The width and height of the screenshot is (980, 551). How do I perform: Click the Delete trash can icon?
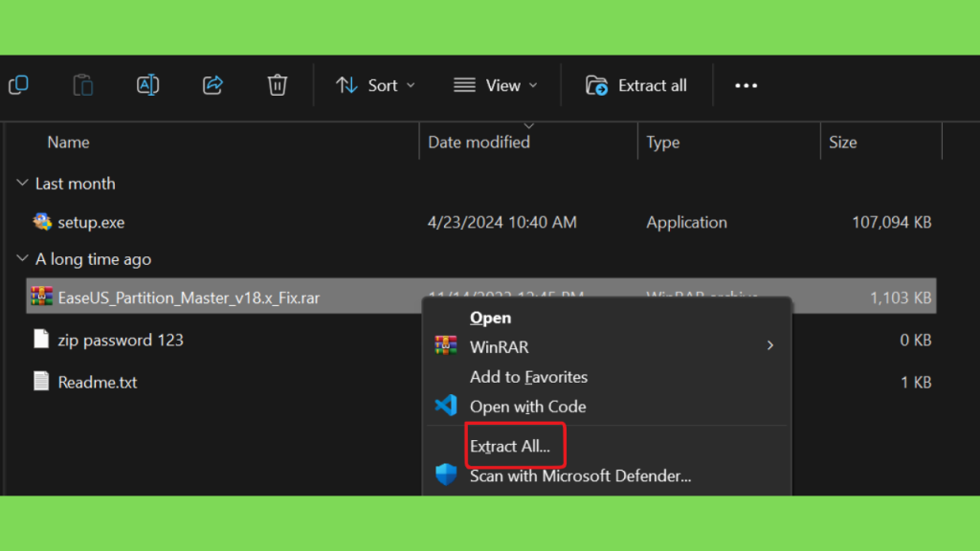[278, 85]
